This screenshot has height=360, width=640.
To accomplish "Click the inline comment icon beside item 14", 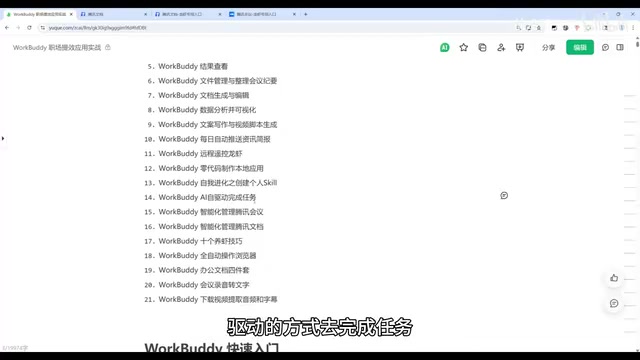I will coord(504,196).
